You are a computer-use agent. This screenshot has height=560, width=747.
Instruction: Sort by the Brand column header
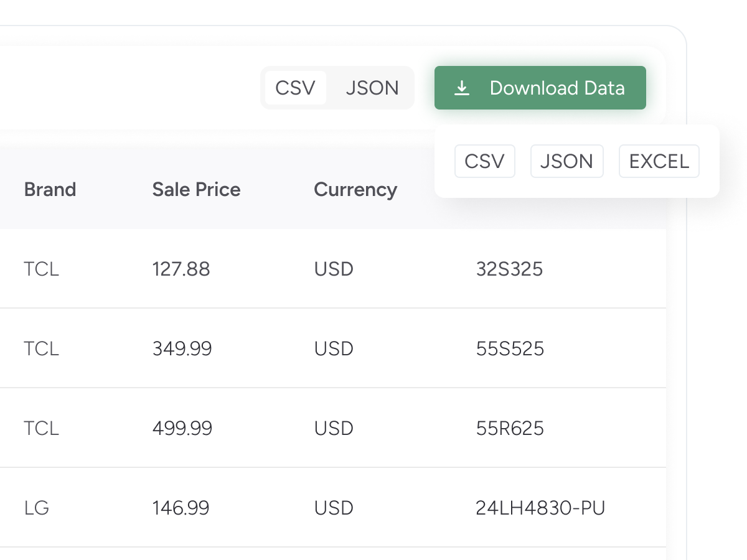[50, 189]
